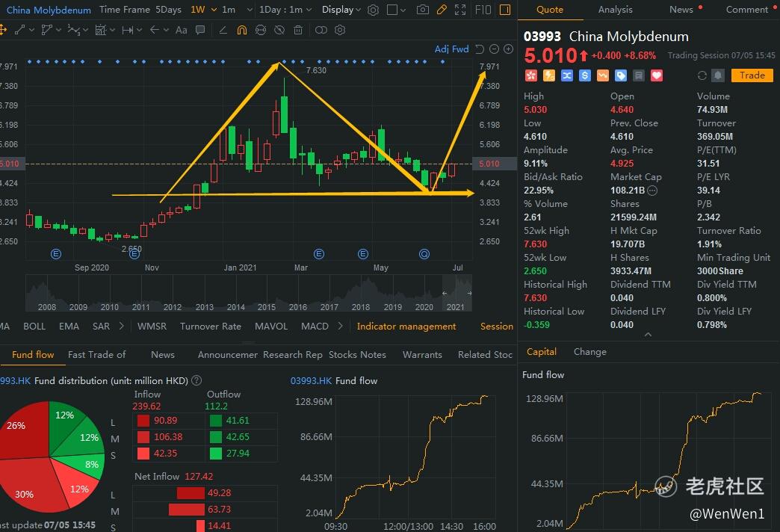Select the arrow annotation tool
780x532 pixels.
[x=155, y=31]
